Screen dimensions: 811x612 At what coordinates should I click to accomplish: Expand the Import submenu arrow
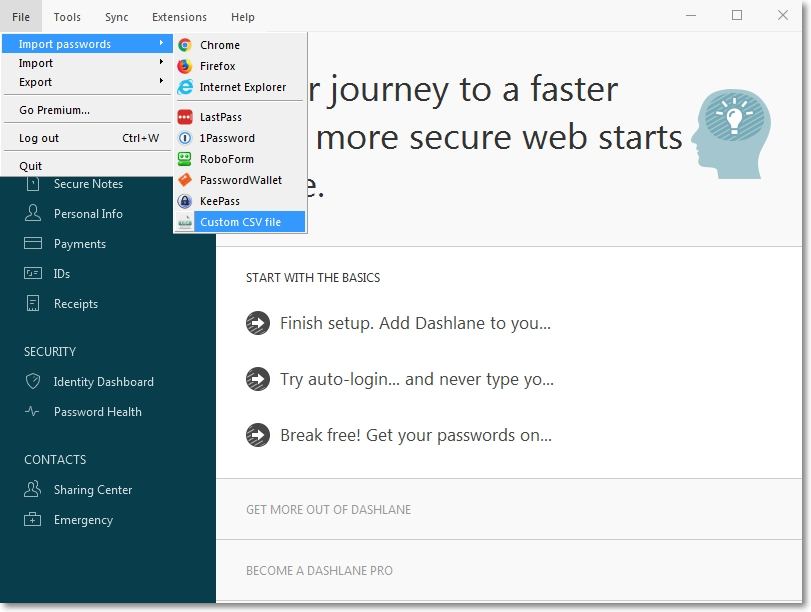[x=161, y=62]
